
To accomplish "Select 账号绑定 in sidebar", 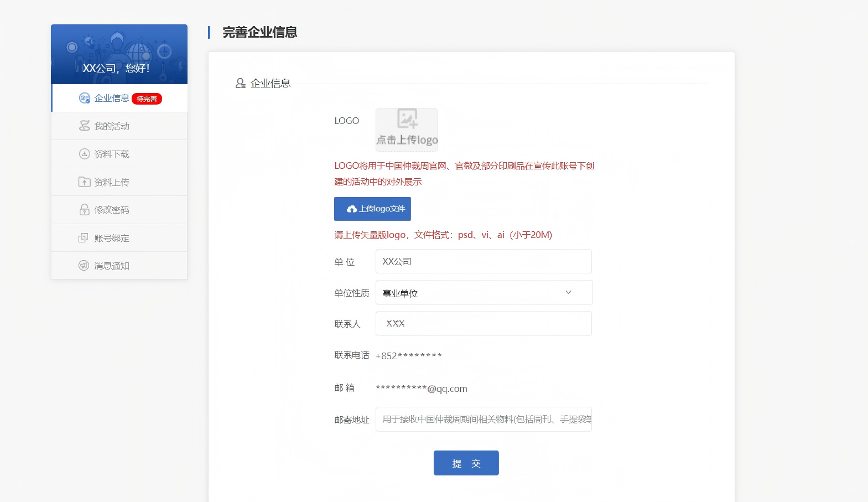I will pos(119,238).
